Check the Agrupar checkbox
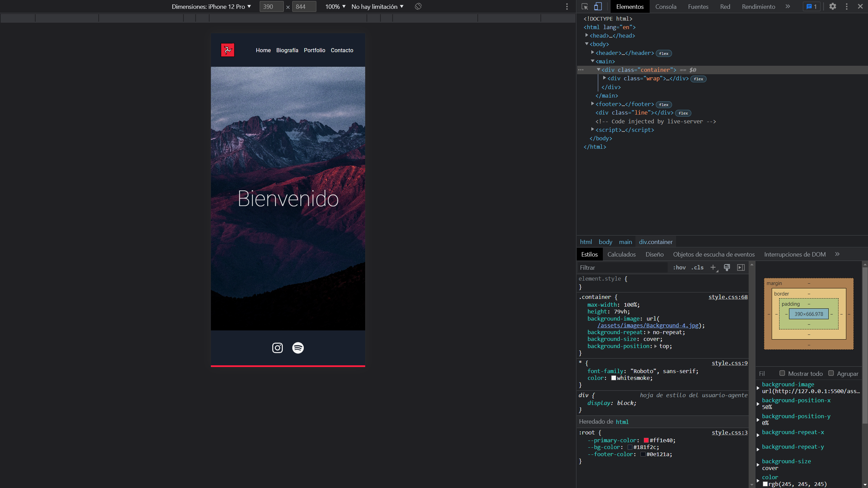Screen dimensions: 868x488 point(831,373)
